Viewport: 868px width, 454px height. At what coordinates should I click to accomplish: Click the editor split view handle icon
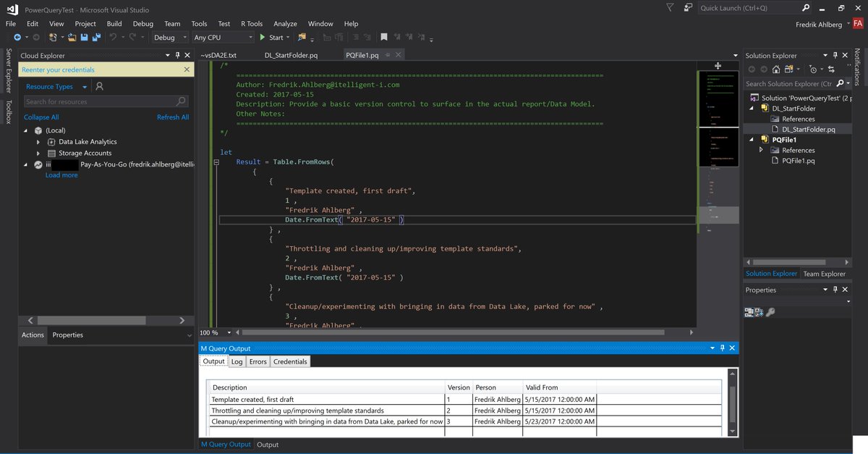tap(718, 66)
